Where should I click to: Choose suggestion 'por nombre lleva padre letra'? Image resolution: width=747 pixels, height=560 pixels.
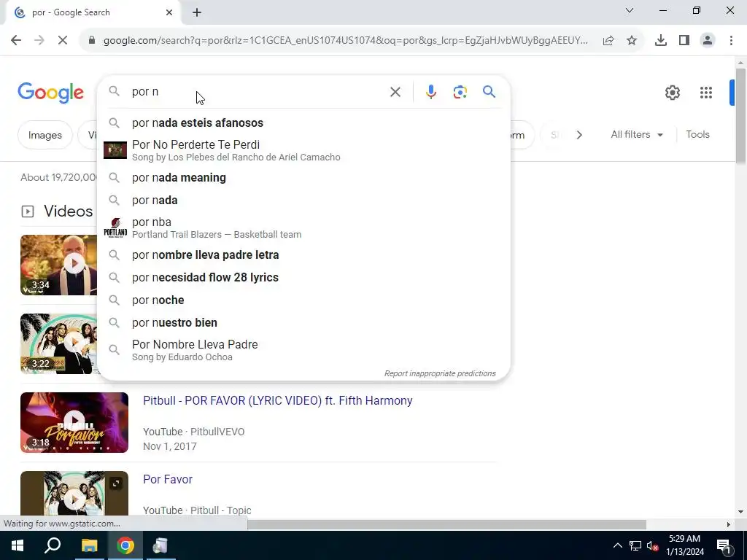303,254
